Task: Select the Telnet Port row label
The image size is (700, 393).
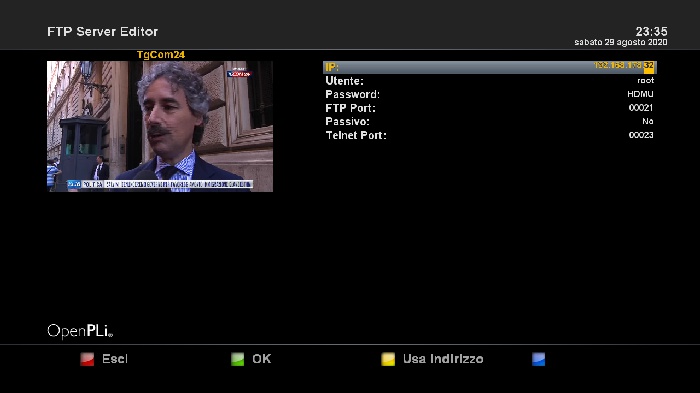Action: (x=356, y=135)
